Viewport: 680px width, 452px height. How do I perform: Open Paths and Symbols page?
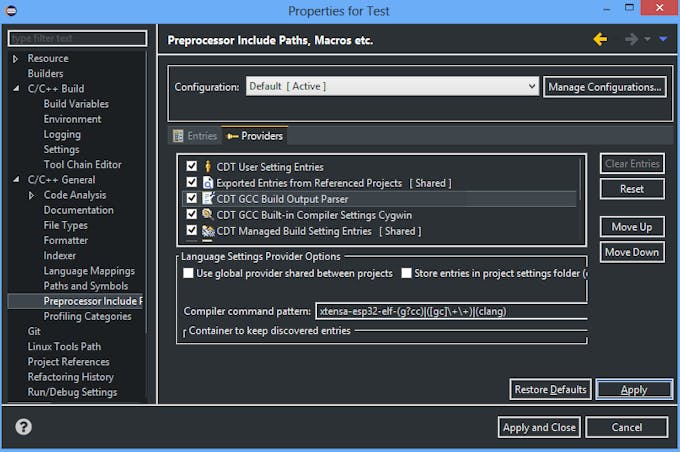point(85,286)
